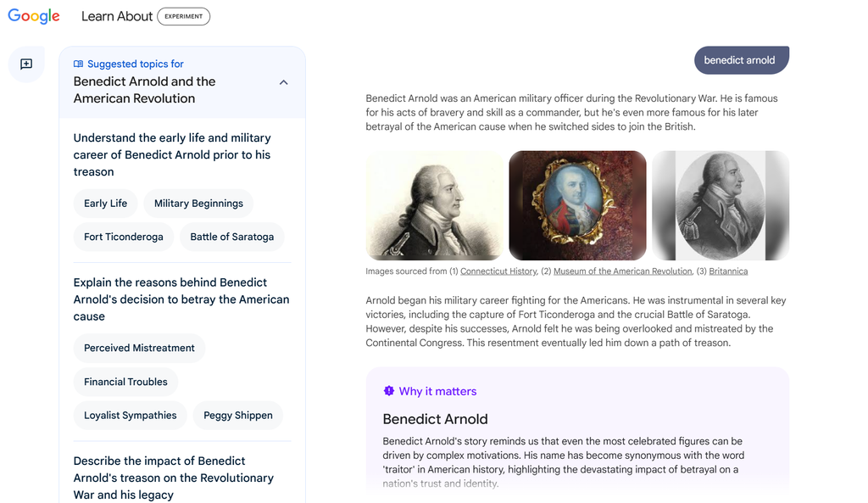868x503 pixels.
Task: Open the gold-framed miniature portrait image
Action: point(577,205)
